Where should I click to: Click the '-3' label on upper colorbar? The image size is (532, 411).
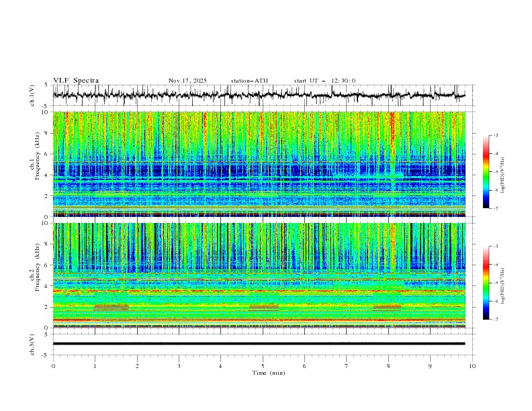(496, 135)
